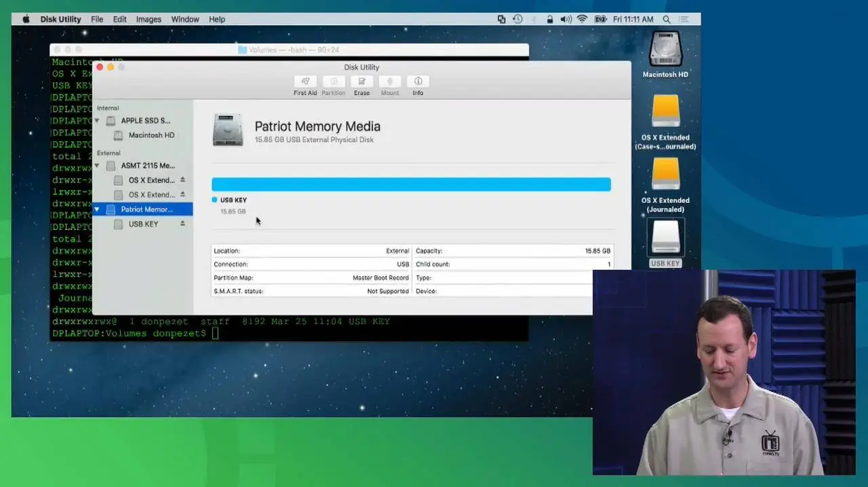Open the File menu

97,19
